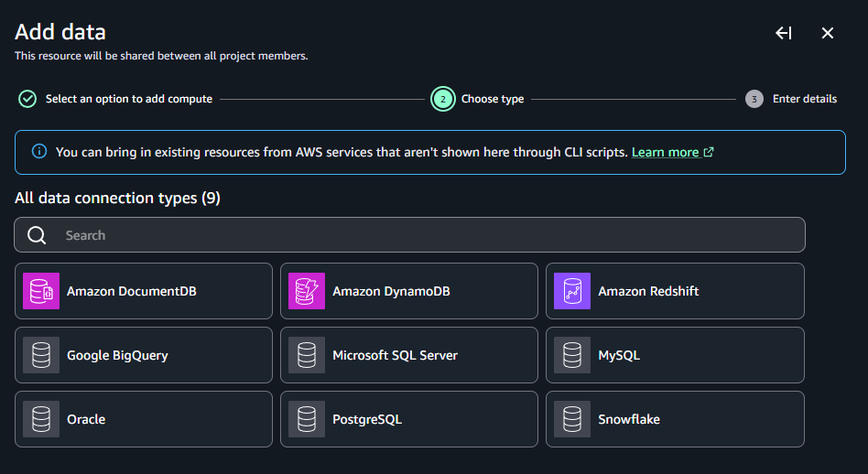
Task: Focus the Search data connection types field
Action: coord(409,235)
